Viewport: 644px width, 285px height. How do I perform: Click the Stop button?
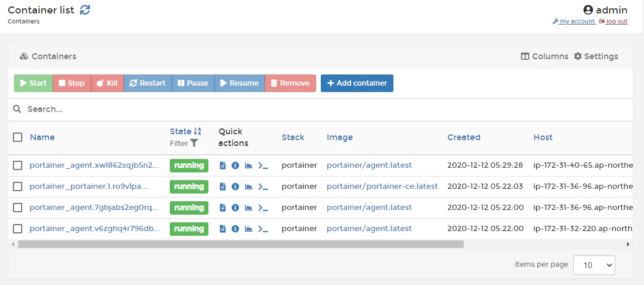coord(72,83)
